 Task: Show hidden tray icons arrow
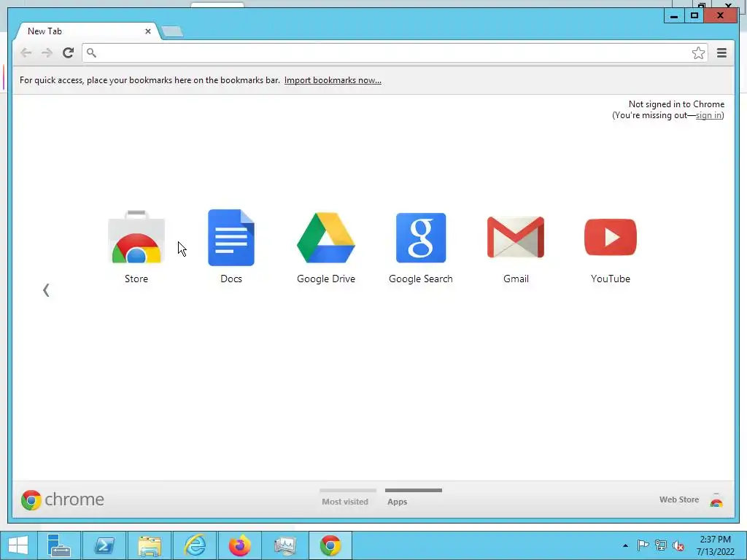625,545
